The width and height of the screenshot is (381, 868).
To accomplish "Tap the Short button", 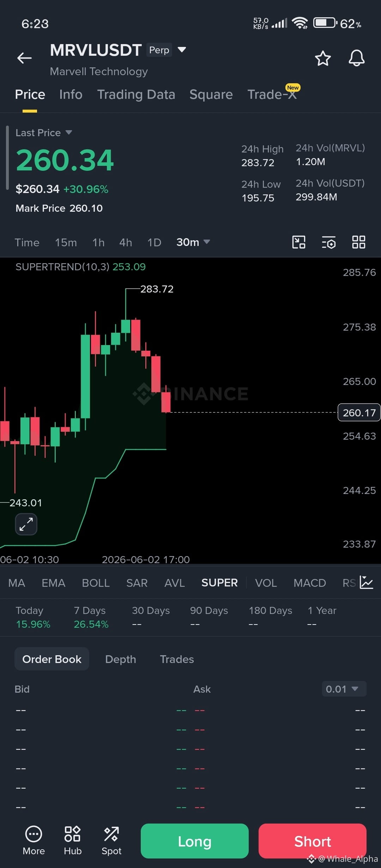I will 313,841.
